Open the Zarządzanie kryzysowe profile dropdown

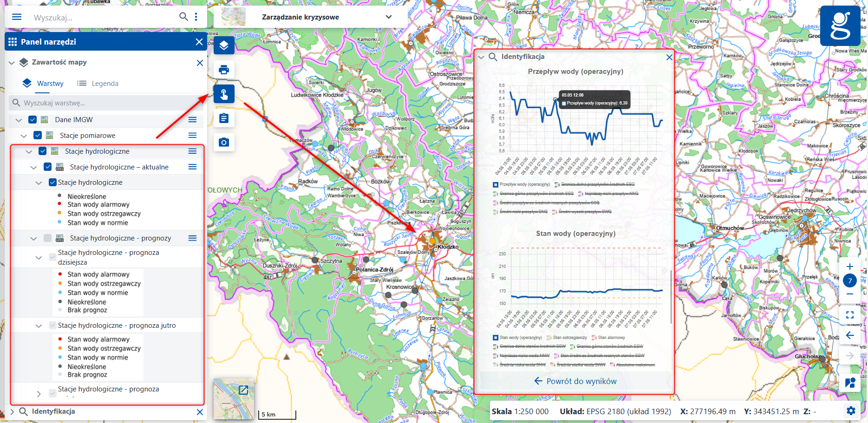388,17
